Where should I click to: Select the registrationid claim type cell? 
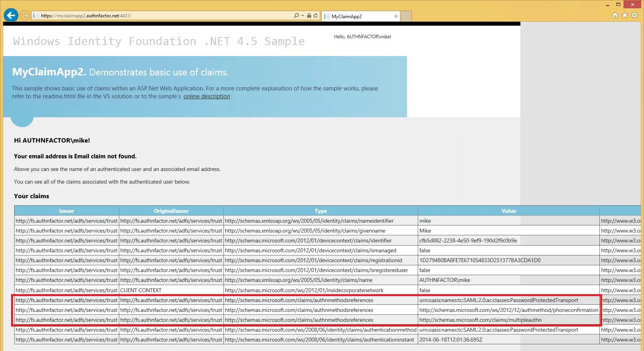pyautogui.click(x=321, y=260)
